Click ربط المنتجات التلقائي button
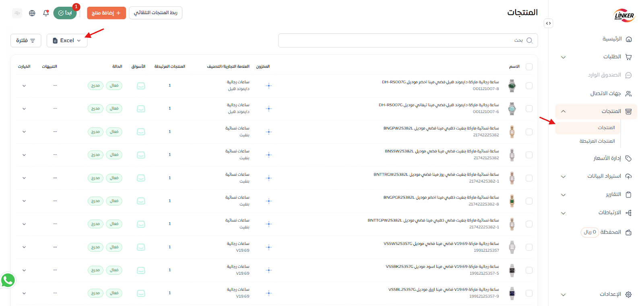 [x=156, y=13]
